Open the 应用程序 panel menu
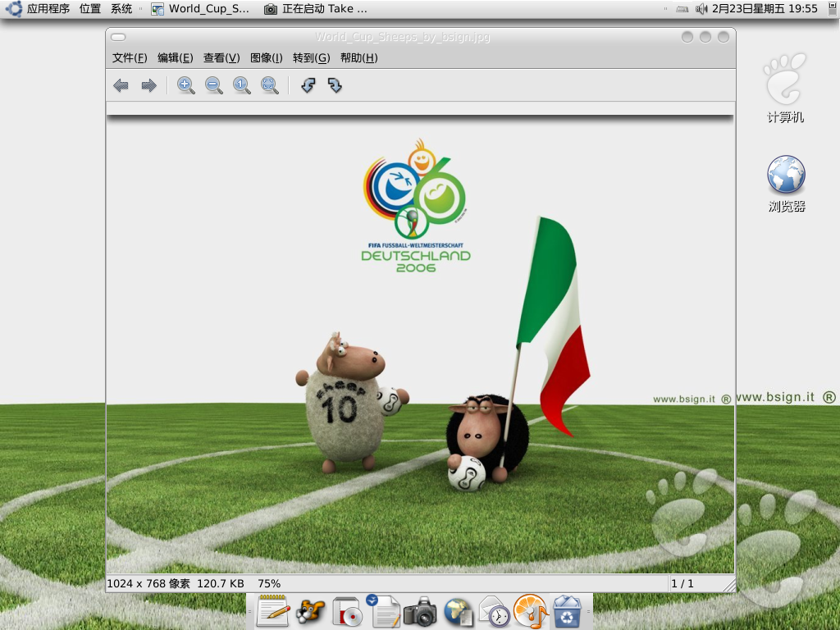The image size is (840, 630). tap(48, 8)
